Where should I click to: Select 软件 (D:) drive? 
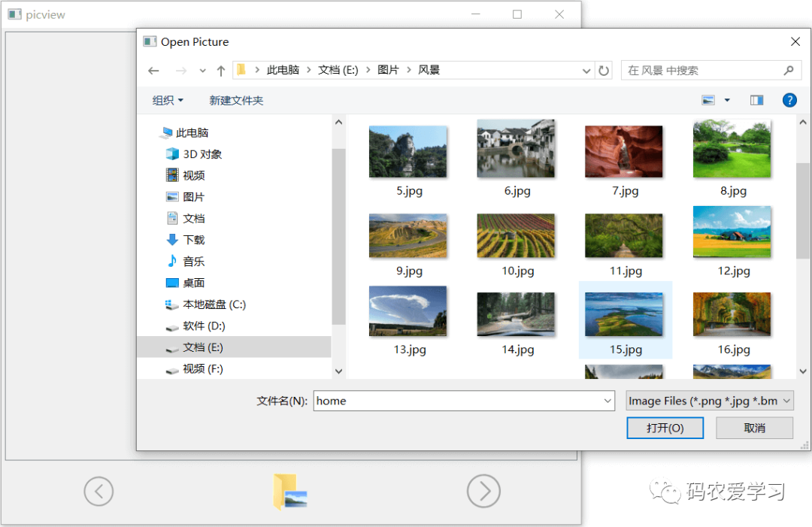pyautogui.click(x=195, y=326)
